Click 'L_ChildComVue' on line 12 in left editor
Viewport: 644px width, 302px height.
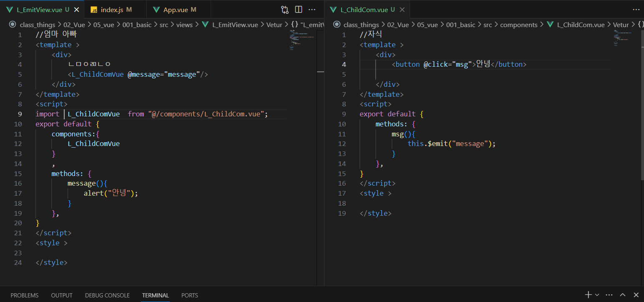93,143
